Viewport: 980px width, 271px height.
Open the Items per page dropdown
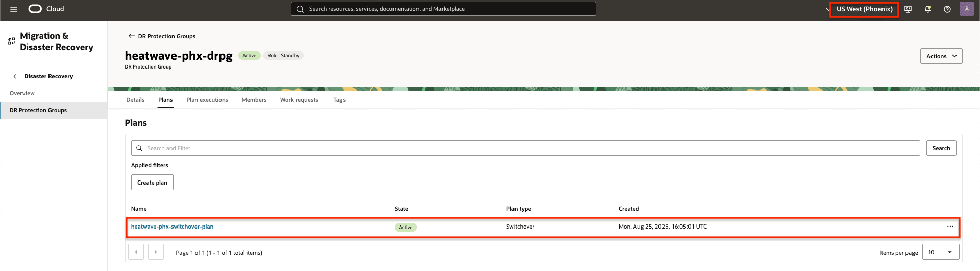coord(941,252)
